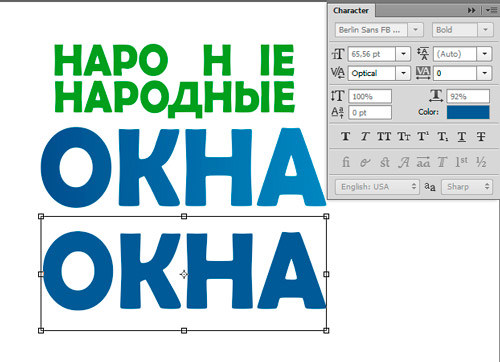This screenshot has width=500, height=362.
Task: Toggle Stylistic Alternates (aa arrow) icon
Action: (x=423, y=162)
